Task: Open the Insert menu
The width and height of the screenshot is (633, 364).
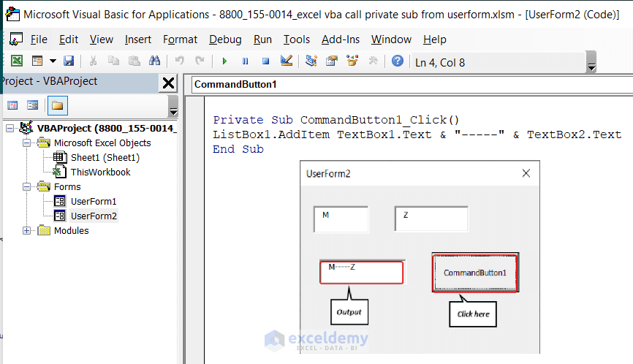Action: point(138,39)
